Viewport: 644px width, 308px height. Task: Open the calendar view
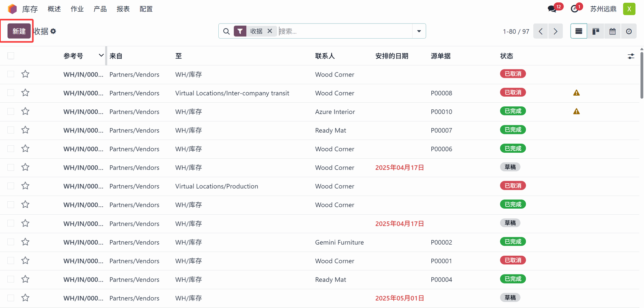point(612,31)
